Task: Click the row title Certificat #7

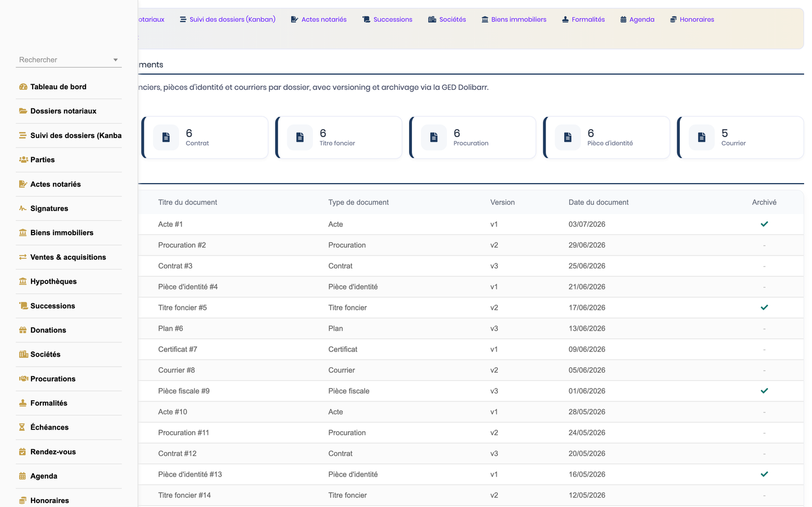Action: 178,349
